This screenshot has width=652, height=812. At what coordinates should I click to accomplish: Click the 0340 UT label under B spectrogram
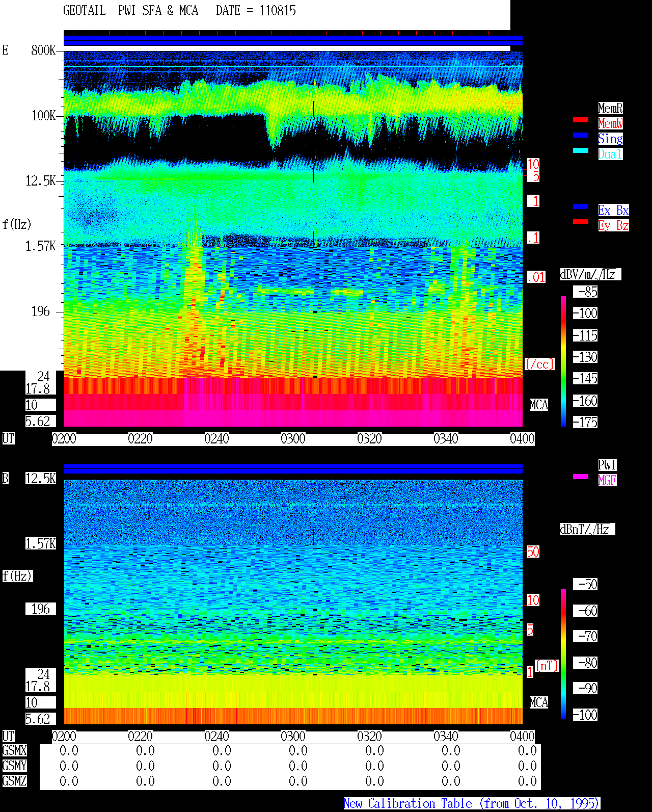point(446,737)
